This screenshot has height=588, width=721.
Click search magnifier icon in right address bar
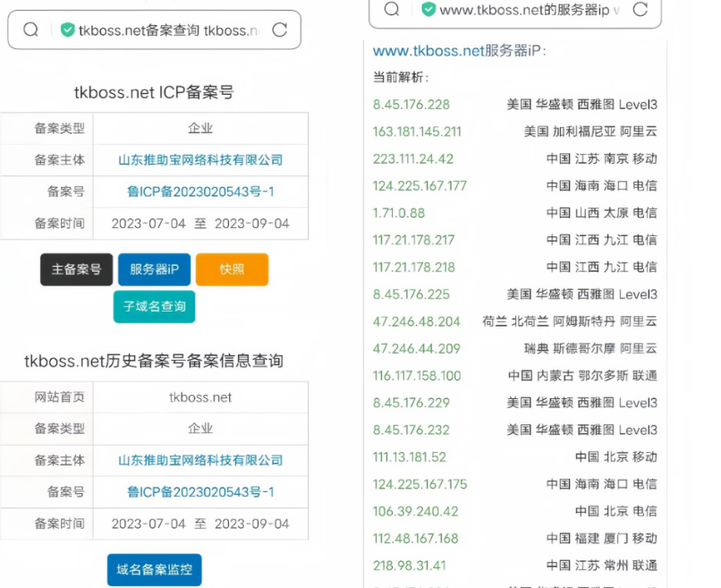tap(392, 9)
